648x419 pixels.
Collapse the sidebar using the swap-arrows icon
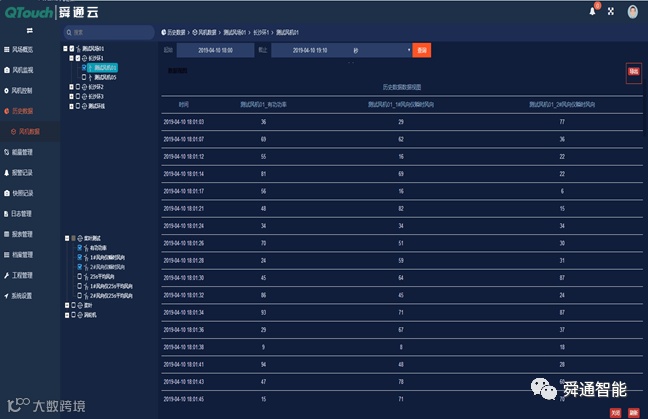(30, 31)
